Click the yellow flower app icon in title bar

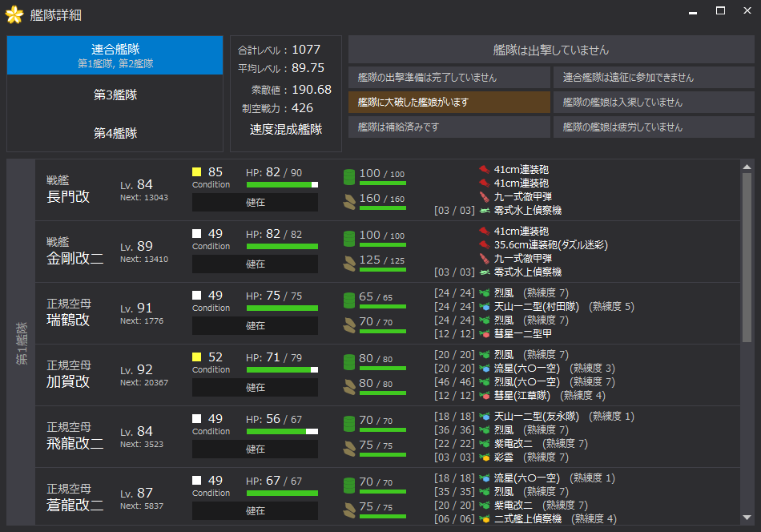click(x=14, y=14)
